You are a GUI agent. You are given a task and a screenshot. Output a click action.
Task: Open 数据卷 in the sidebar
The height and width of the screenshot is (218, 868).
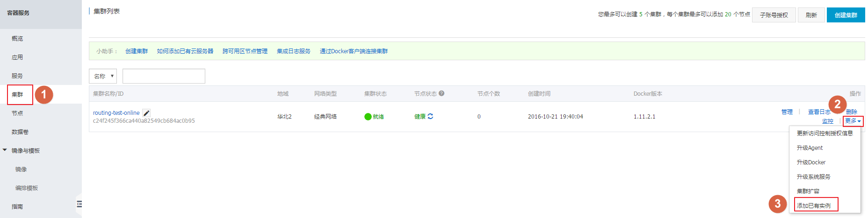click(20, 132)
